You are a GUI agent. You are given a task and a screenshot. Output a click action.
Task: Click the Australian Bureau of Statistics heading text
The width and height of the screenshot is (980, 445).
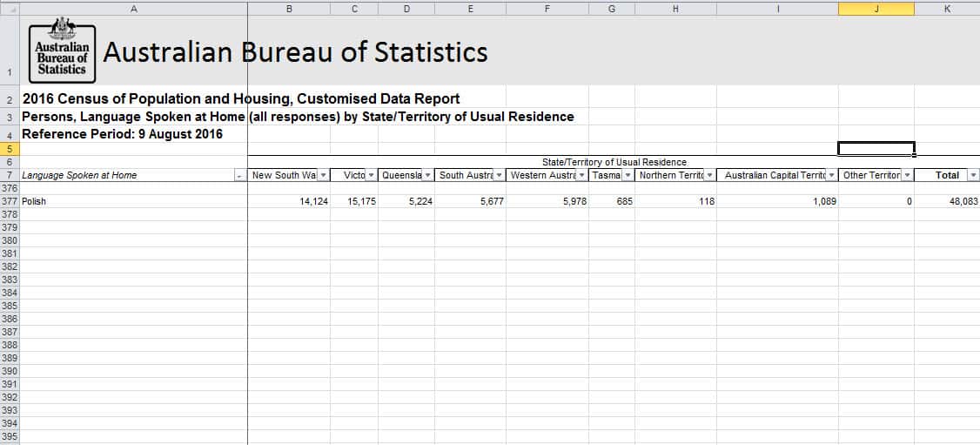click(296, 52)
